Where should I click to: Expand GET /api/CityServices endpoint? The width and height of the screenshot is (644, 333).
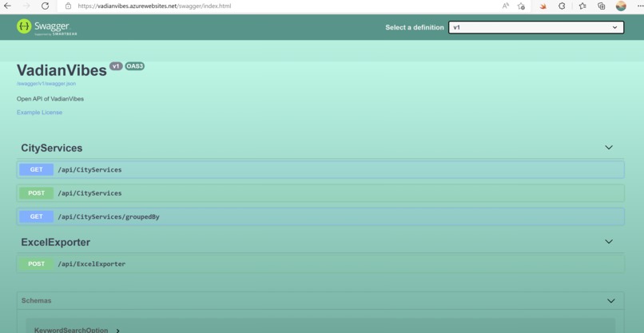pyautogui.click(x=320, y=169)
